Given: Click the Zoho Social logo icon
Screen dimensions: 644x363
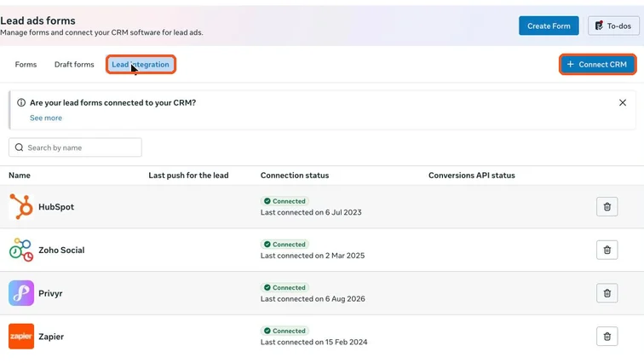Looking at the screenshot, I should click(21, 250).
